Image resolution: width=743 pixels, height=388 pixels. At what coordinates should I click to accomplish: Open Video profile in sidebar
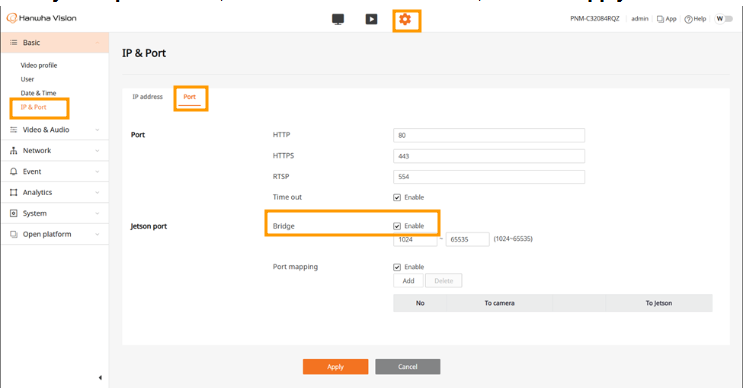point(39,65)
